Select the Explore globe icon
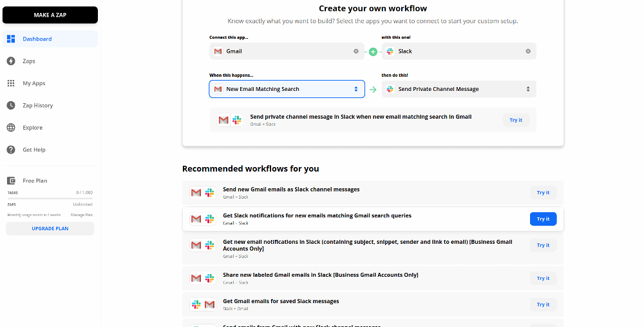 point(11,128)
